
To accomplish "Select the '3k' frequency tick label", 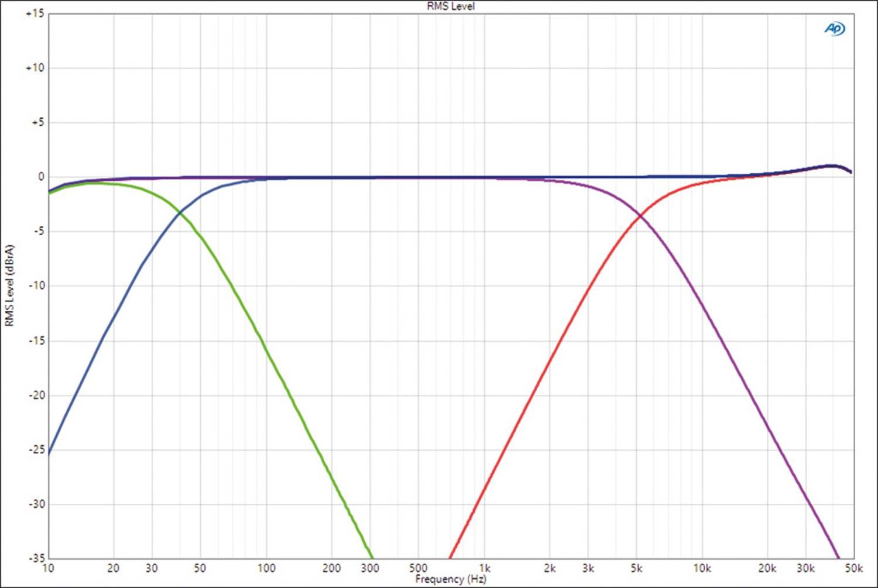I will [588, 568].
